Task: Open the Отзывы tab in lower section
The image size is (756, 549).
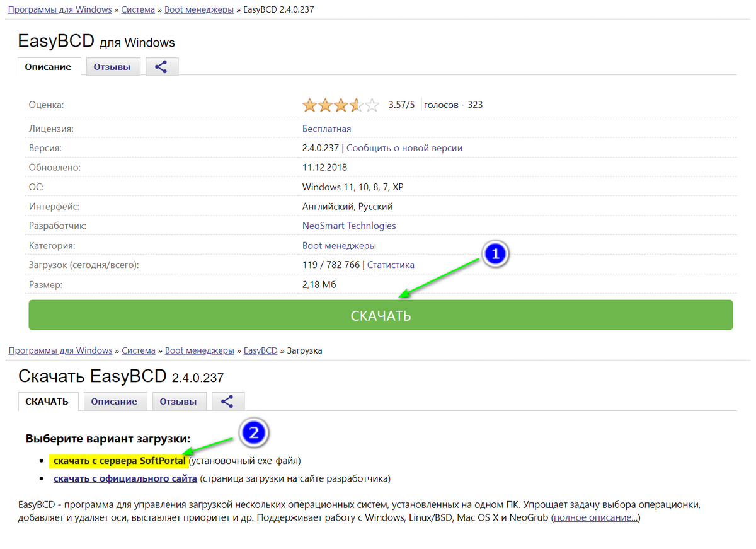Action: click(178, 402)
